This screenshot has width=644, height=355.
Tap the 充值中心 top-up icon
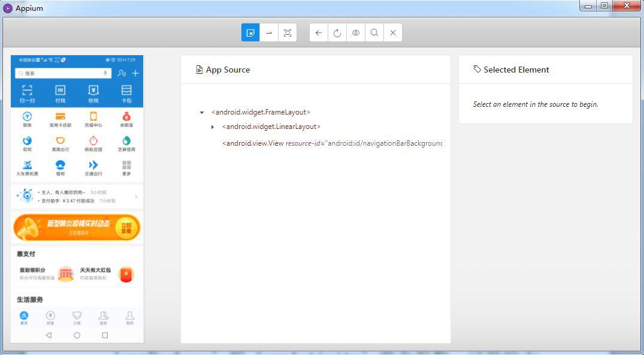pyautogui.click(x=93, y=116)
